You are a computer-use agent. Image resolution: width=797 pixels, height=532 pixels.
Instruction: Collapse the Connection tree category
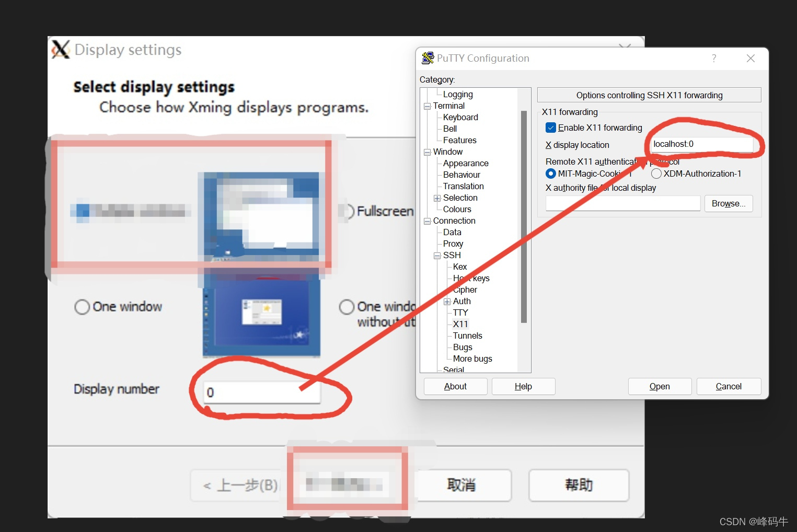pyautogui.click(x=427, y=221)
